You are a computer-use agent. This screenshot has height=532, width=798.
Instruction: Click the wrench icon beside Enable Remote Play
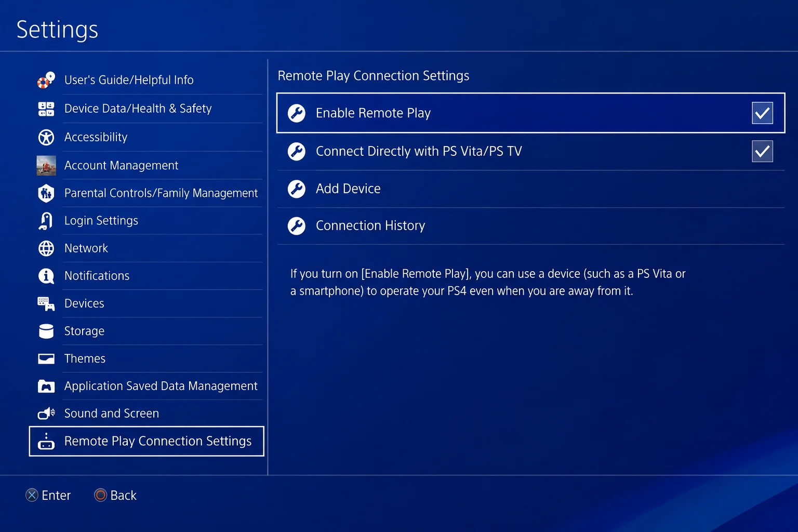coord(297,113)
